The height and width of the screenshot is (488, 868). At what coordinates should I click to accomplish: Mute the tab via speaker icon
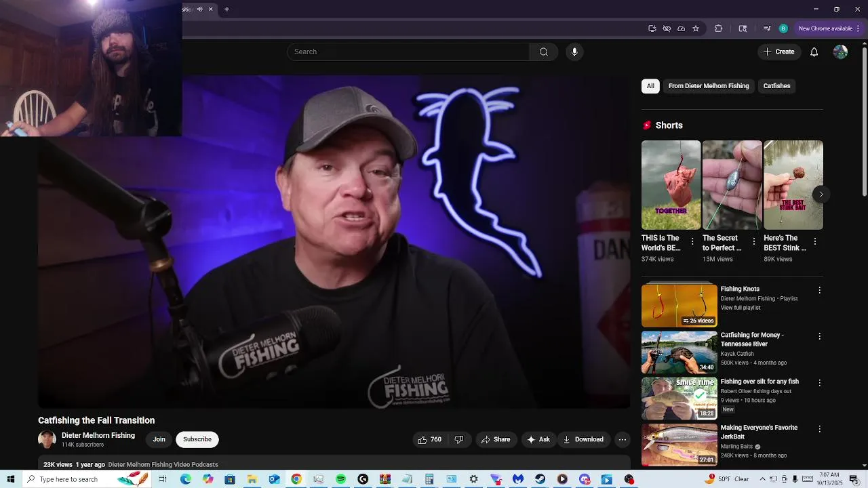coord(199,9)
